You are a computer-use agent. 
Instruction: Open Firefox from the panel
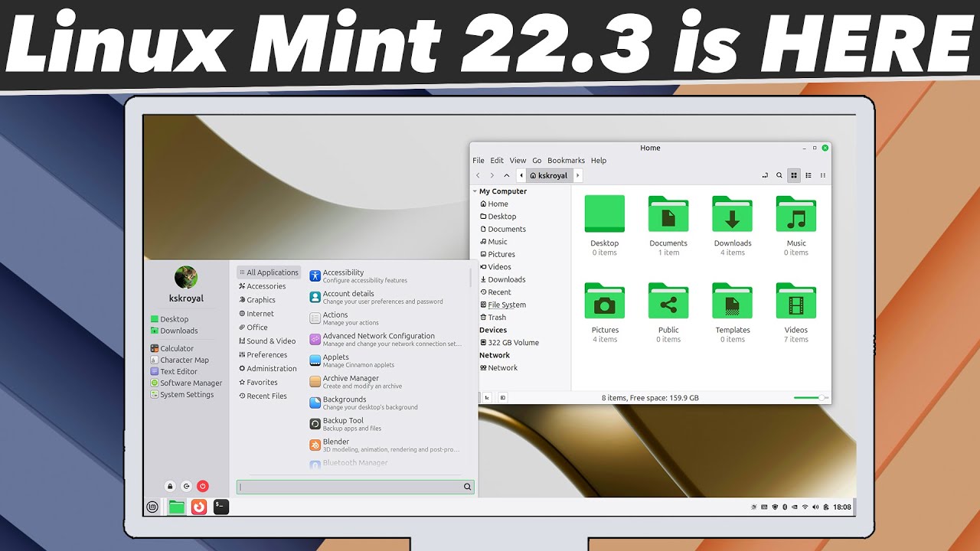(199, 507)
